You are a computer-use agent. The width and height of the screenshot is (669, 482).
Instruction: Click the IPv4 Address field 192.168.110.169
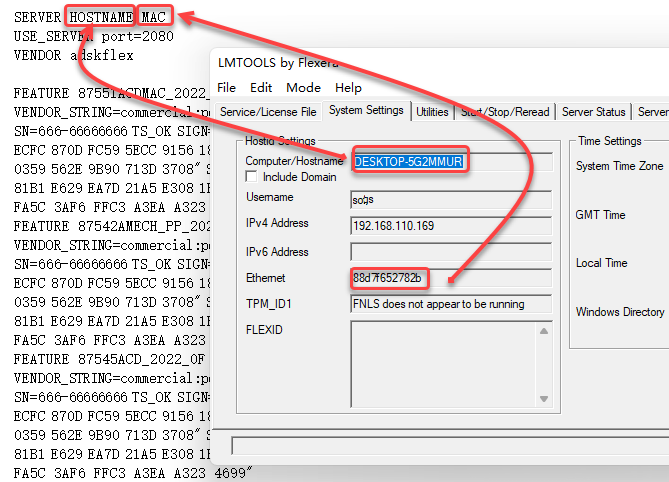[x=451, y=226]
